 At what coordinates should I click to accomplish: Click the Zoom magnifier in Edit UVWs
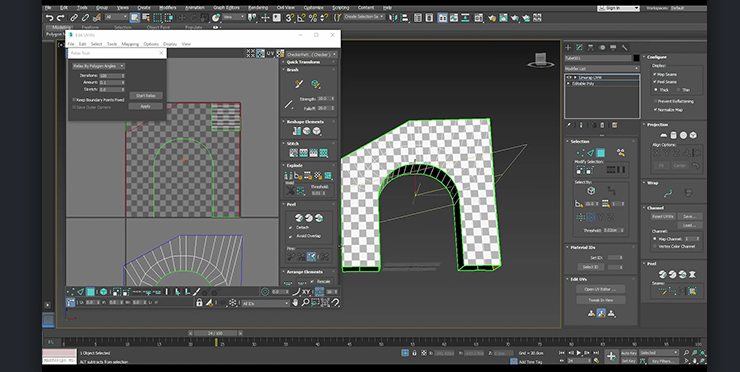(305, 302)
